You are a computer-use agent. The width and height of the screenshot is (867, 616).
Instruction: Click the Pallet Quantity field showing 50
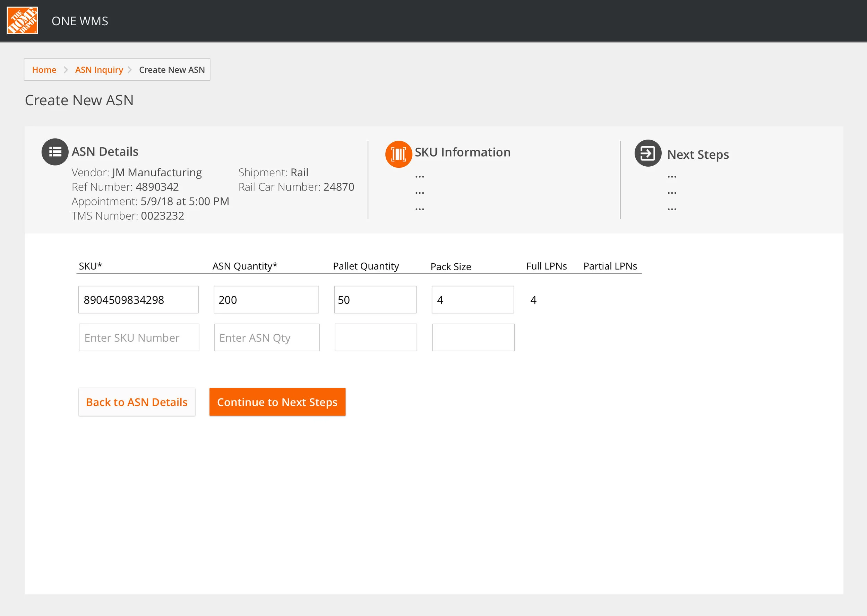click(x=375, y=300)
